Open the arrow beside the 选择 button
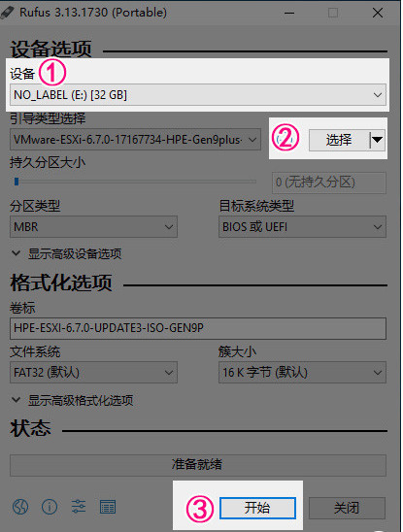The height and width of the screenshot is (532, 403). (x=377, y=140)
